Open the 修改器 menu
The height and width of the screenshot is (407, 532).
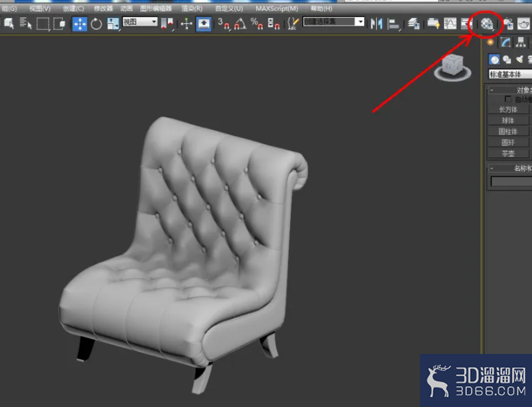[103, 8]
